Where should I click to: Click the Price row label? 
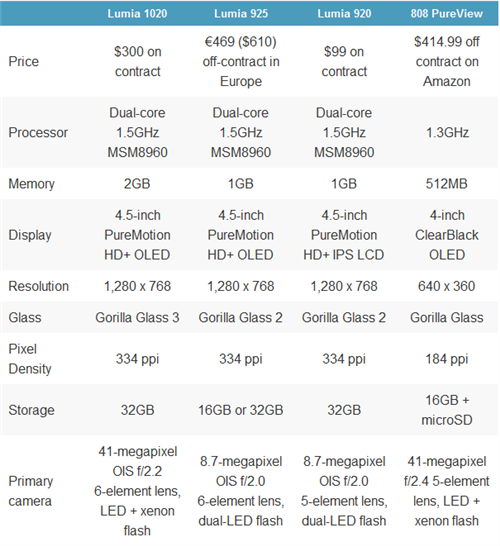click(x=24, y=62)
